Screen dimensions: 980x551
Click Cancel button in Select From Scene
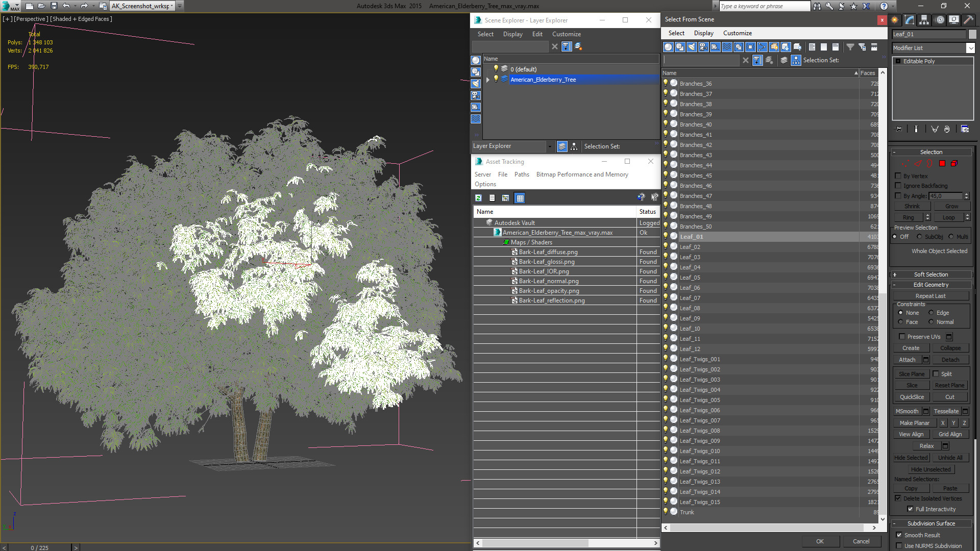[x=861, y=541]
